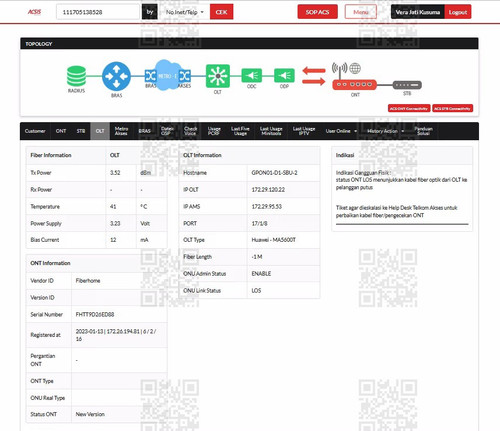500x431 pixels.
Task: Click the search field containing 111705138528
Action: click(x=98, y=12)
